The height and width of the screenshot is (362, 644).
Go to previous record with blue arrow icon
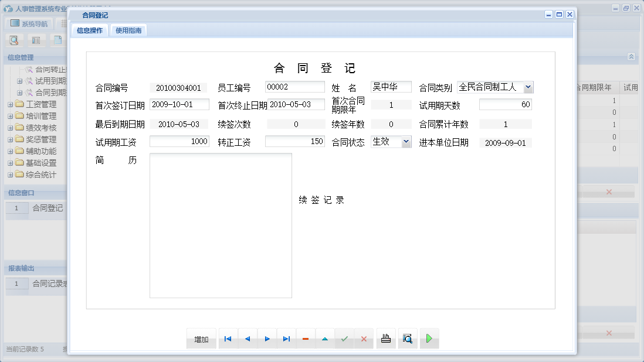coord(247,339)
